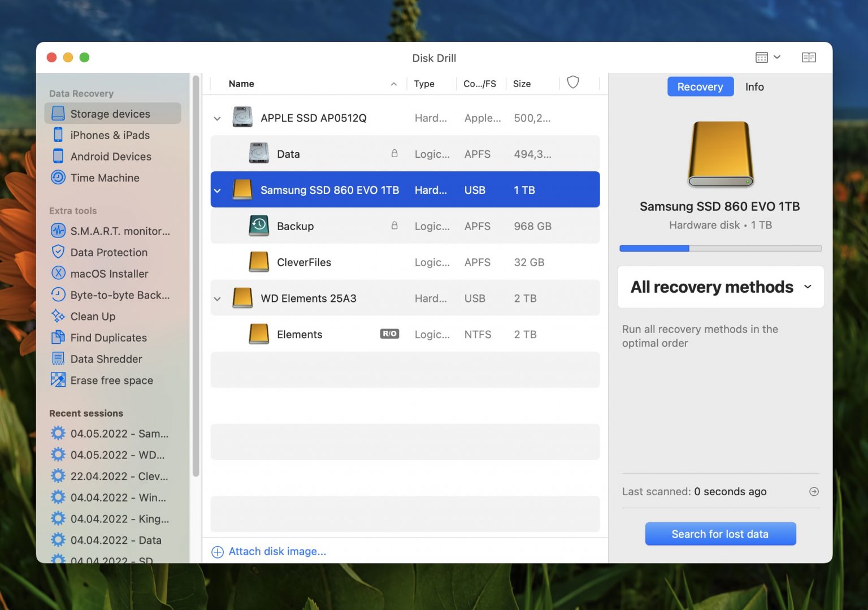Viewport: 868px width, 610px height.
Task: Switch to the Info tab
Action: coord(754,86)
